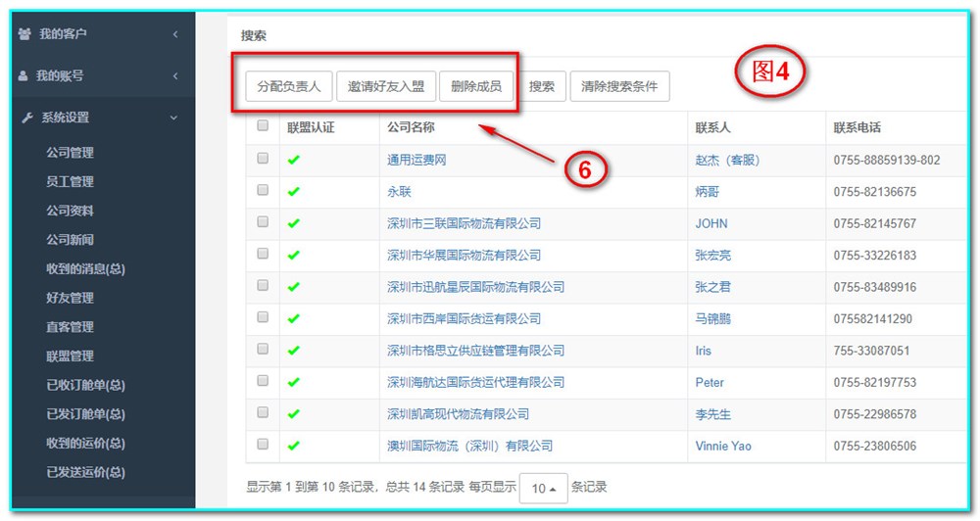
Task: Open the 通用运费网 company link
Action: pos(416,160)
